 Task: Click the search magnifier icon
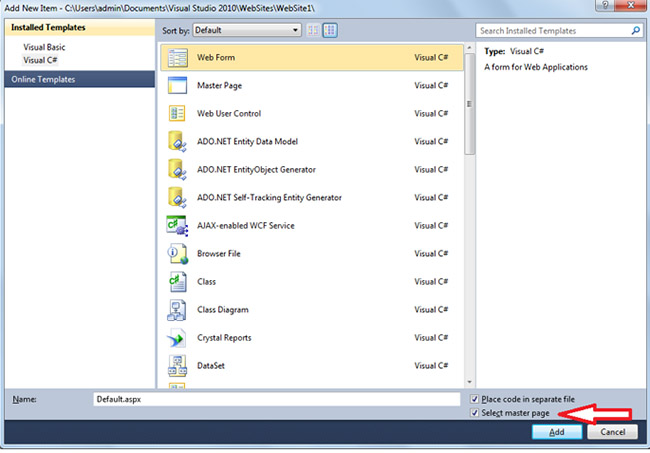click(x=636, y=30)
